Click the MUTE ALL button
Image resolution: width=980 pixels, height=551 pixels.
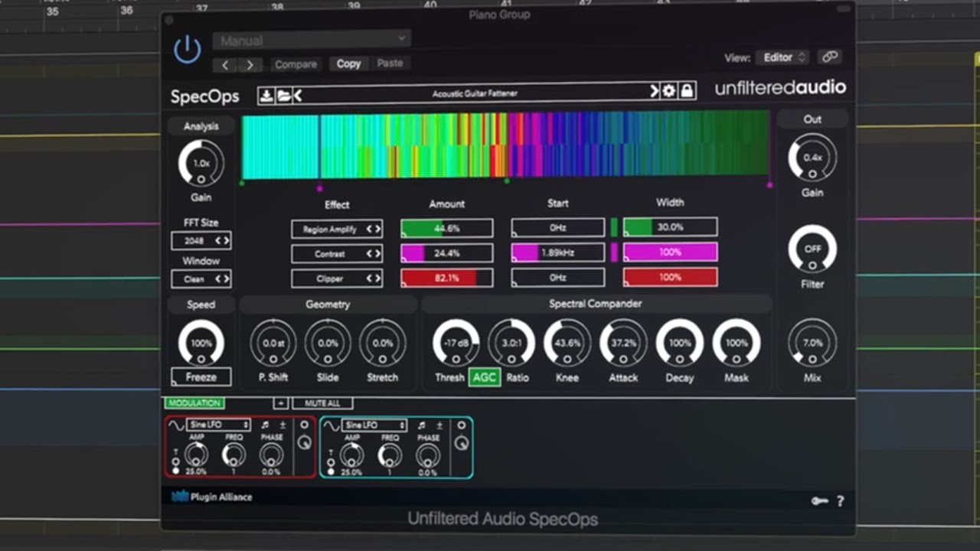322,403
